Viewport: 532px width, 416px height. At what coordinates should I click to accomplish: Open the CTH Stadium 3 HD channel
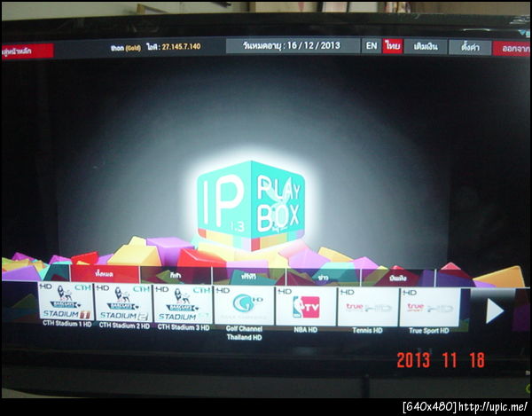coord(183,304)
